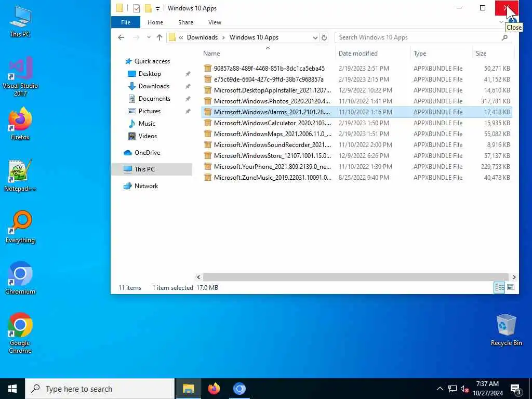Open Desktop in the navigation pane

coord(150,74)
